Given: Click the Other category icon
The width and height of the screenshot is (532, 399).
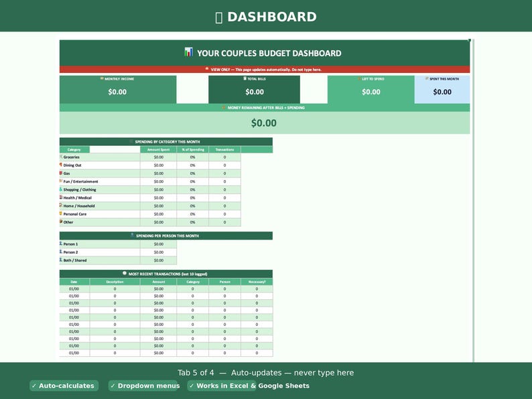Looking at the screenshot, I should (x=61, y=222).
